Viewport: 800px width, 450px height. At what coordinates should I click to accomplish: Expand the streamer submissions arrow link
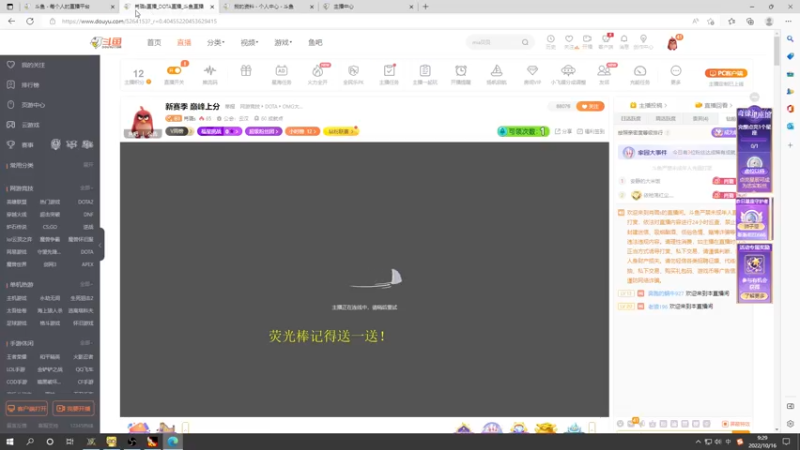point(649,105)
